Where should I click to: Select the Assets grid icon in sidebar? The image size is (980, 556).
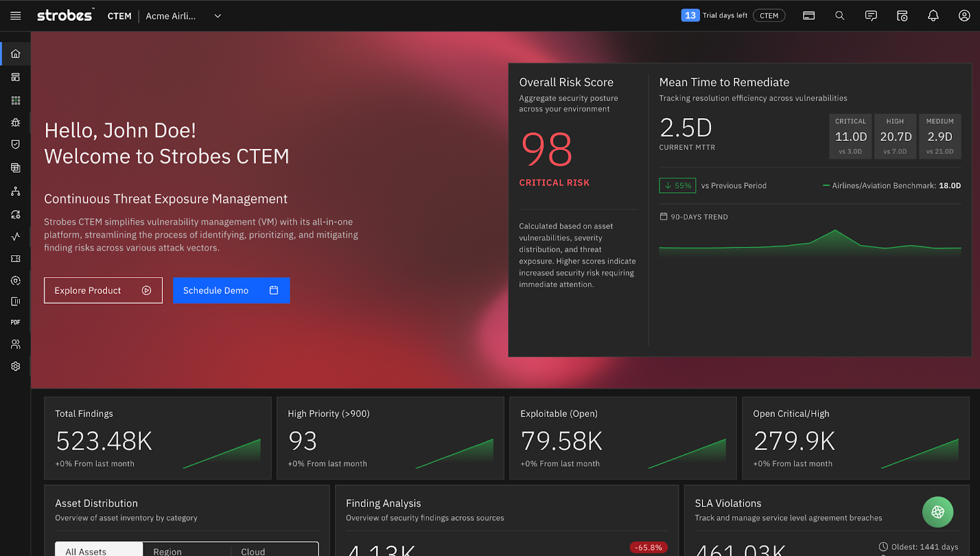(15, 100)
